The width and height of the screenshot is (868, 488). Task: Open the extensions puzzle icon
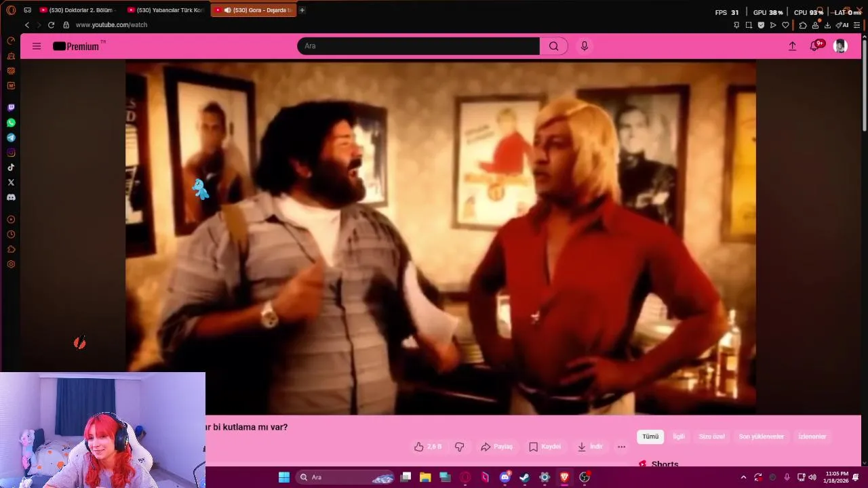[x=803, y=25]
